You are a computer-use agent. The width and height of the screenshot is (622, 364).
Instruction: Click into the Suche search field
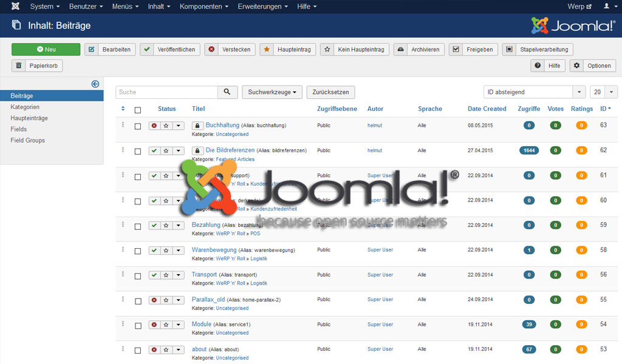(166, 92)
